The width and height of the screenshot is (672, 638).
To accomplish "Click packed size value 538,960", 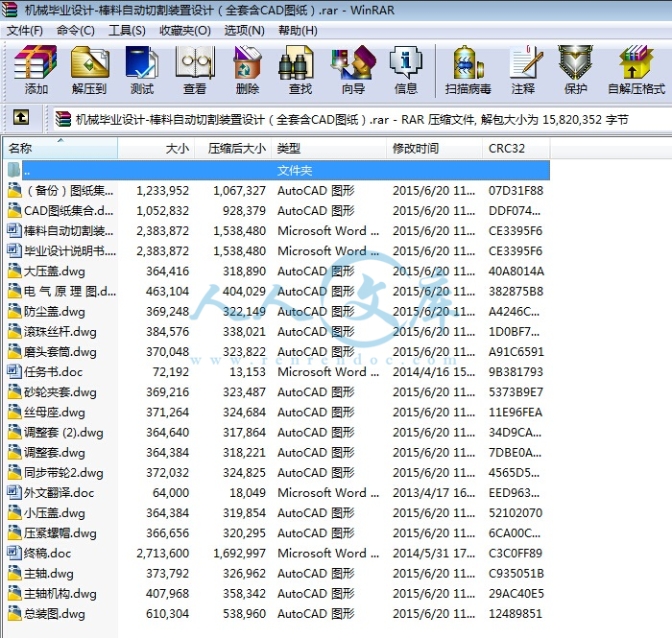I will pos(244,614).
